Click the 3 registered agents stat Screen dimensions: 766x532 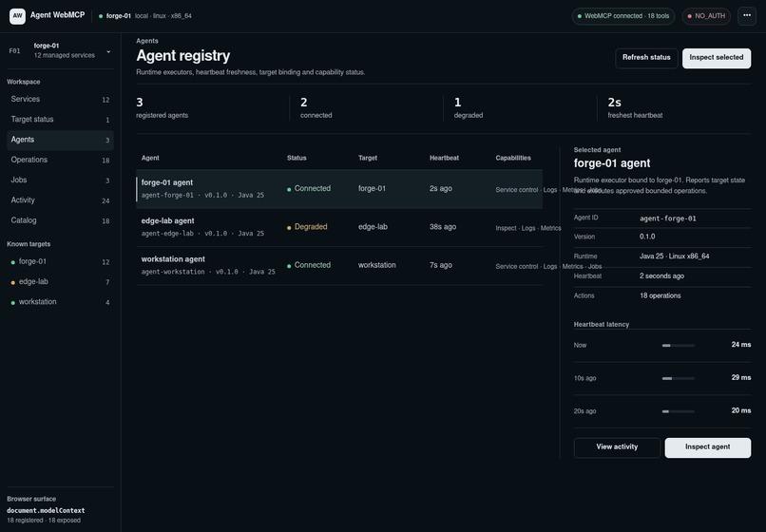[x=163, y=108]
